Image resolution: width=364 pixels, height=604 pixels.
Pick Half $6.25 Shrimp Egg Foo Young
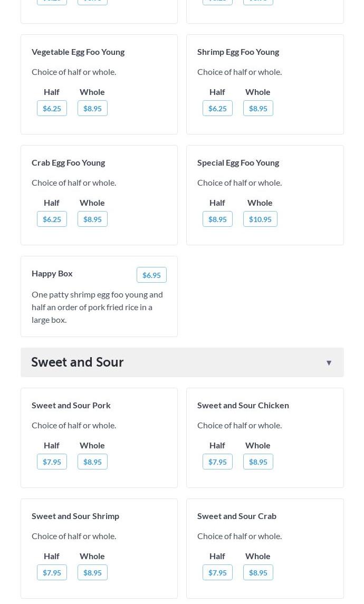[217, 108]
